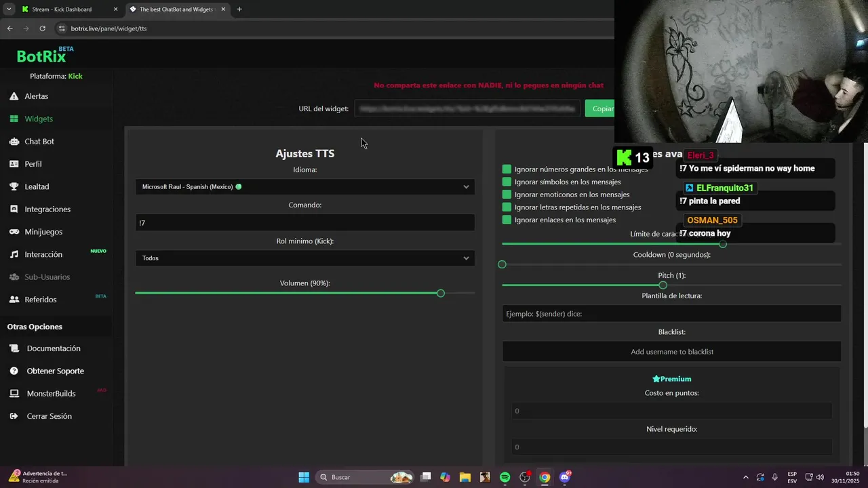Open the Lealtad trophy icon
Image resolution: width=868 pixels, height=488 pixels.
(14, 186)
